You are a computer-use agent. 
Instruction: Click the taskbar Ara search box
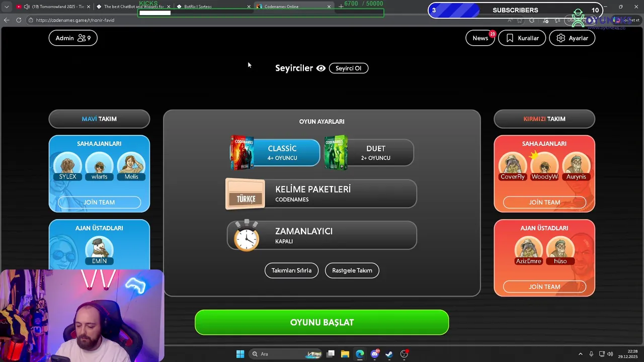(x=285, y=354)
